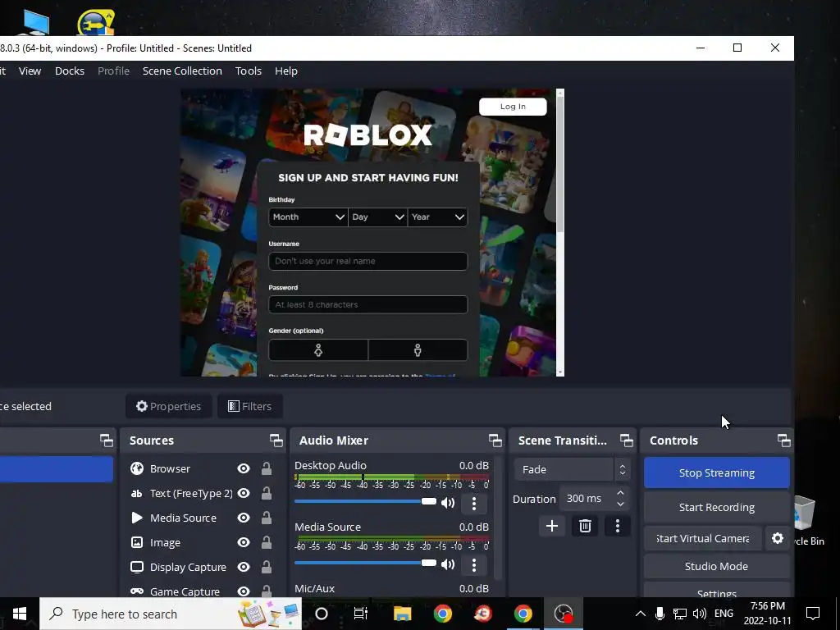Enable Studio Mode
Screen dimensions: 840x630
click(717, 566)
